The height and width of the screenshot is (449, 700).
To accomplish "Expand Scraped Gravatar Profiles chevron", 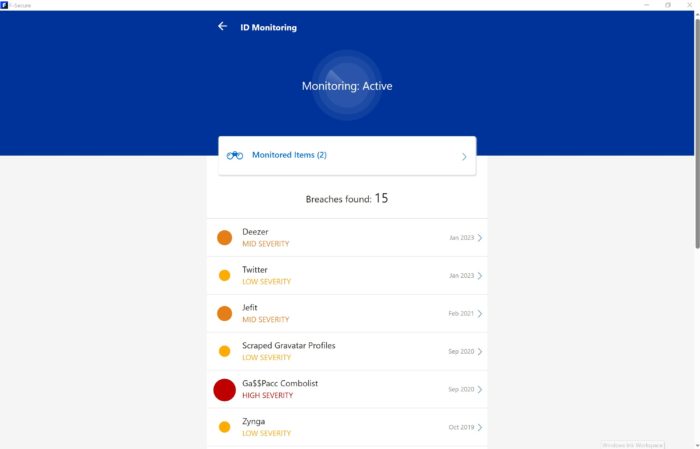I will [480, 351].
